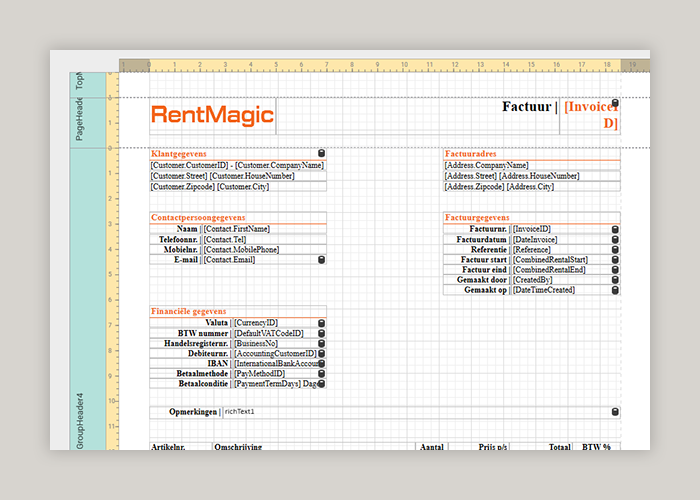Select the Factuuradres heading

471,154
